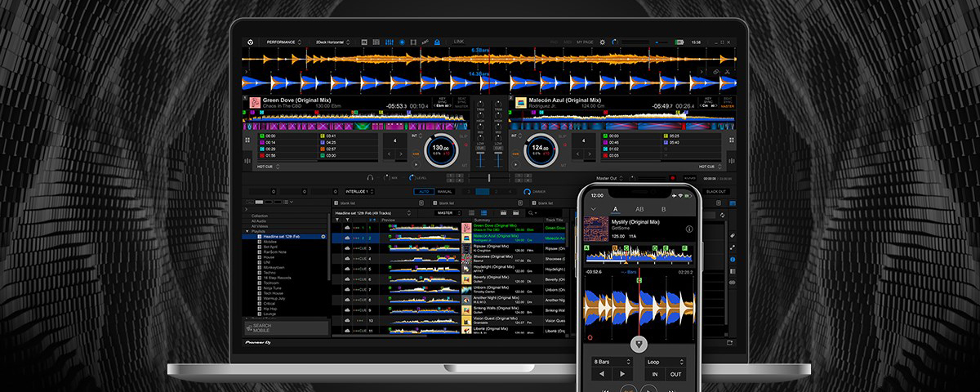Click the info icon beside Mystify on the phone
Viewport: 980px width, 392px height.
(x=689, y=229)
